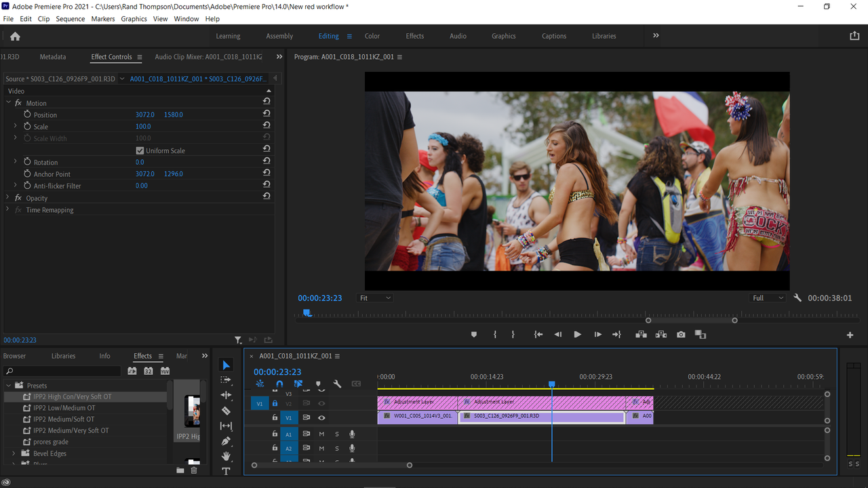Select the IPP2 Low/Medium OT preset
868x488 pixels.
[64, 408]
